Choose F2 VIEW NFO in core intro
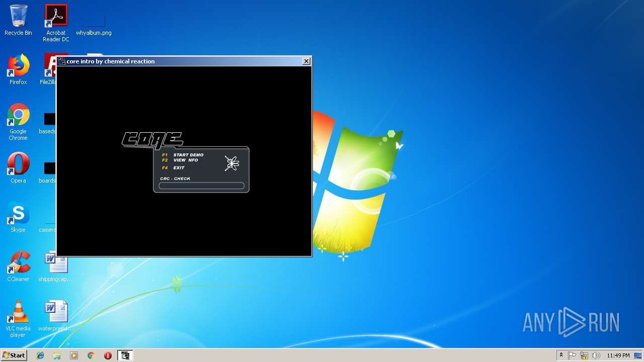The width and height of the screenshot is (644, 362). click(x=180, y=160)
